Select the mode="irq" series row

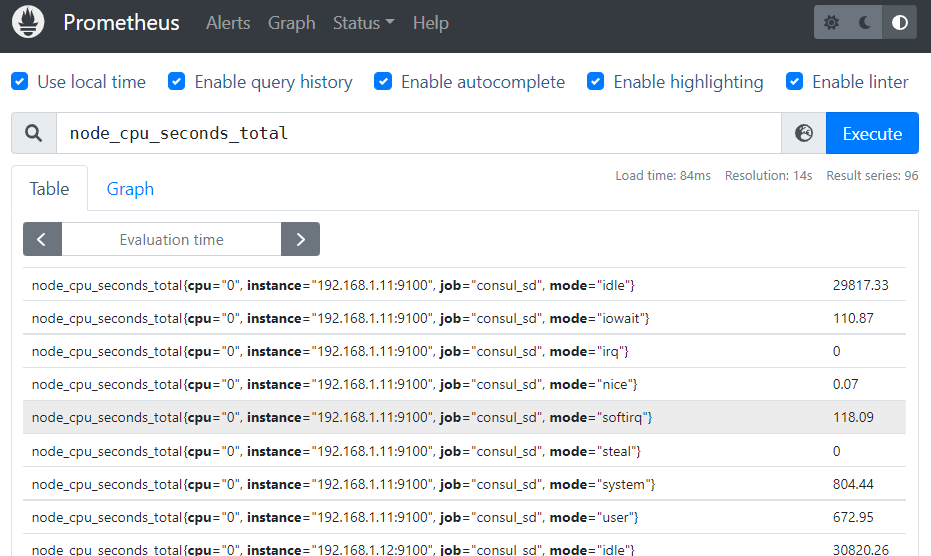tap(464, 351)
